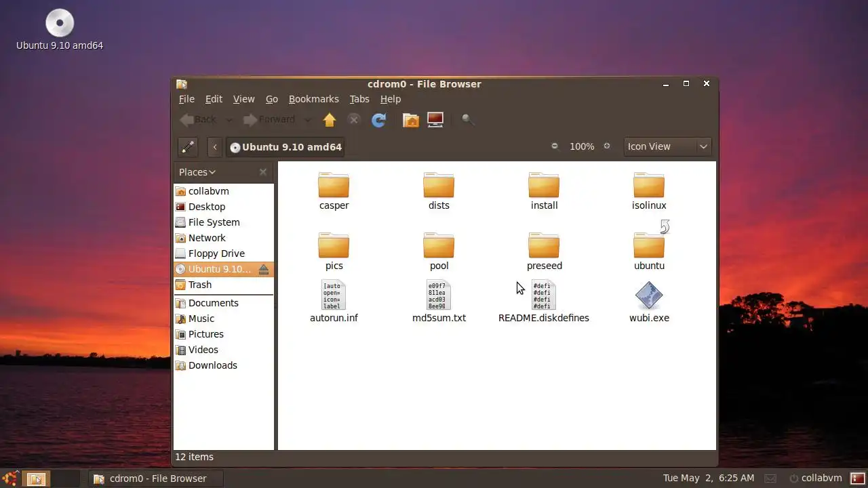Select the pool folder

[439, 251]
